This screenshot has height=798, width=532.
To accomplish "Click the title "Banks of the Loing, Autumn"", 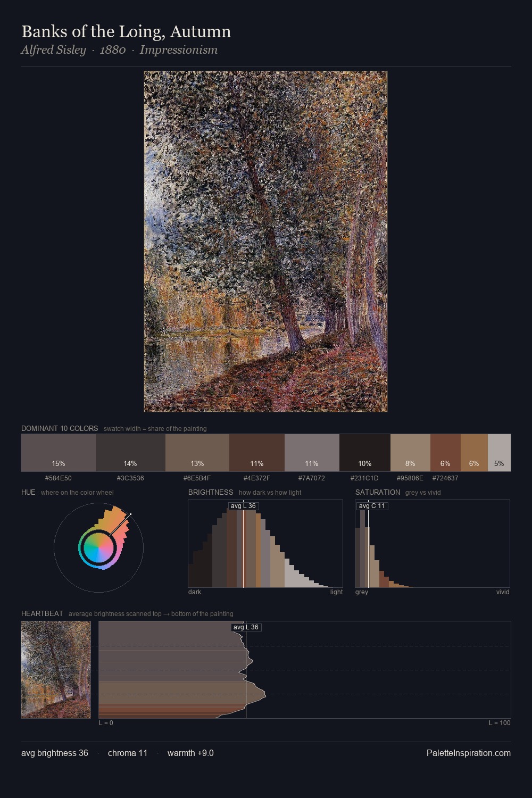I will [x=126, y=32].
